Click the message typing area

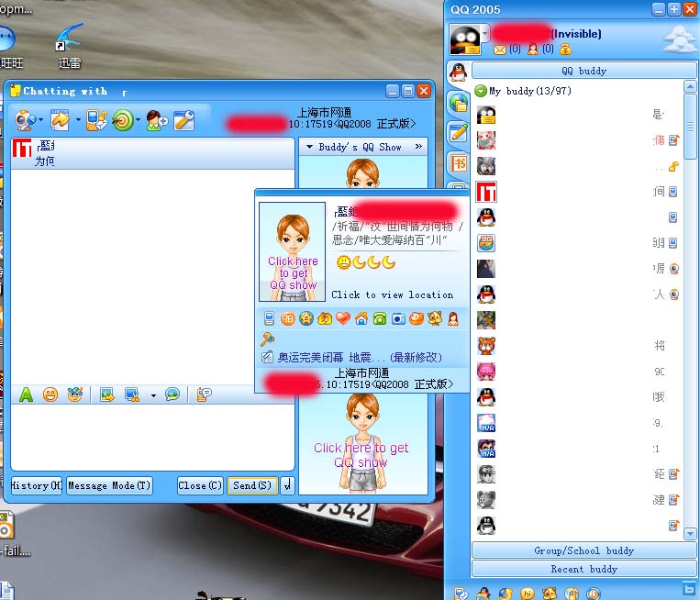[x=152, y=437]
